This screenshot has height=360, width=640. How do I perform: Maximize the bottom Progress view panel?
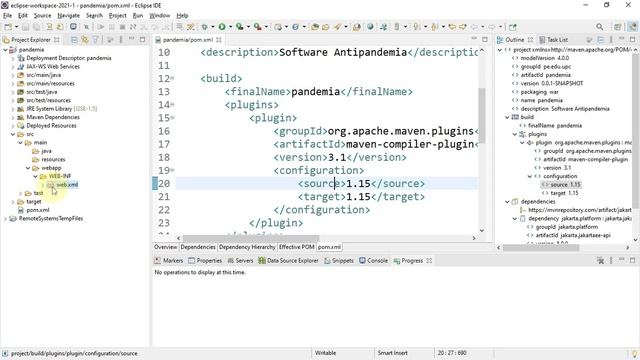[633, 260]
